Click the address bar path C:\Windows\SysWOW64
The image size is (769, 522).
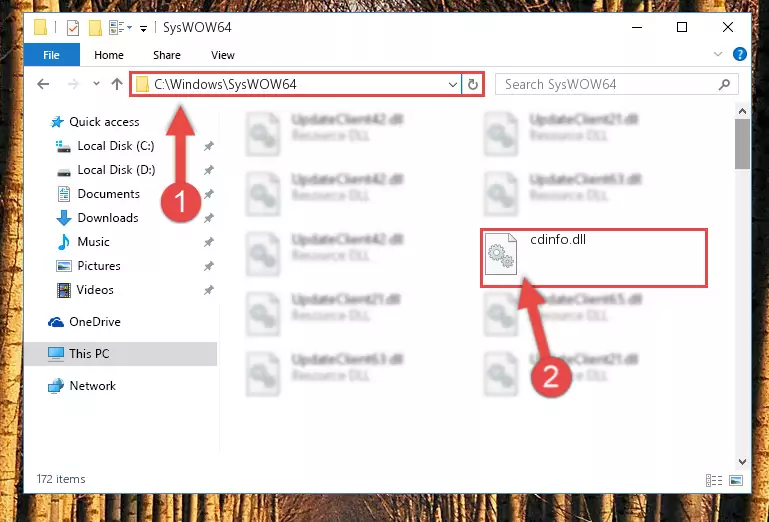(225, 84)
